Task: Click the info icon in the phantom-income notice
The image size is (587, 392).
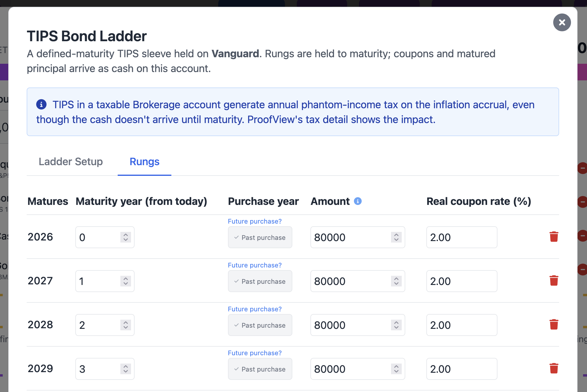Action: (x=42, y=104)
